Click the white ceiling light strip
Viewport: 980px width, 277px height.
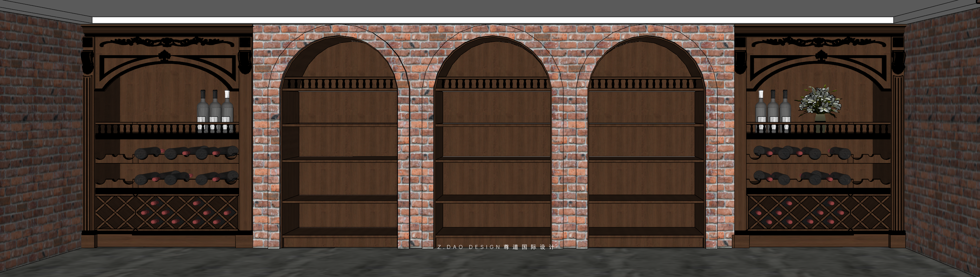click(493, 20)
